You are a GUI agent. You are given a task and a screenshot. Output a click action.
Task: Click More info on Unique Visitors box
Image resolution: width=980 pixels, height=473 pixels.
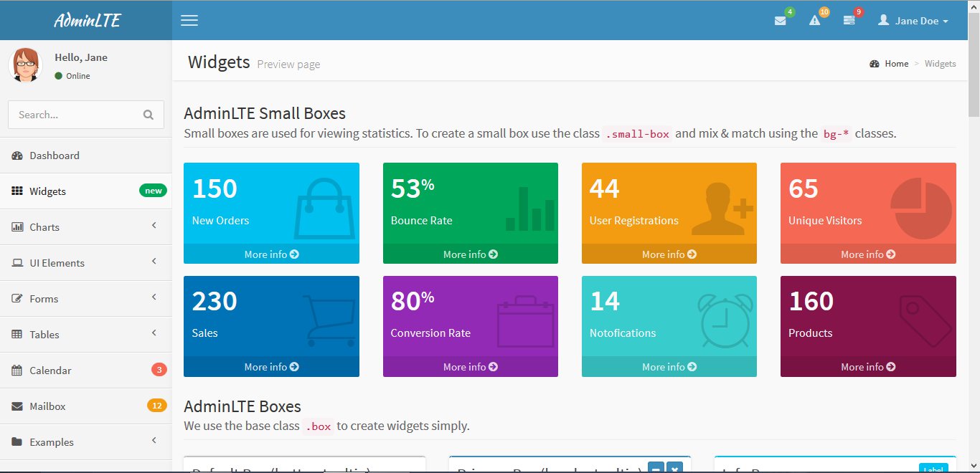(868, 254)
